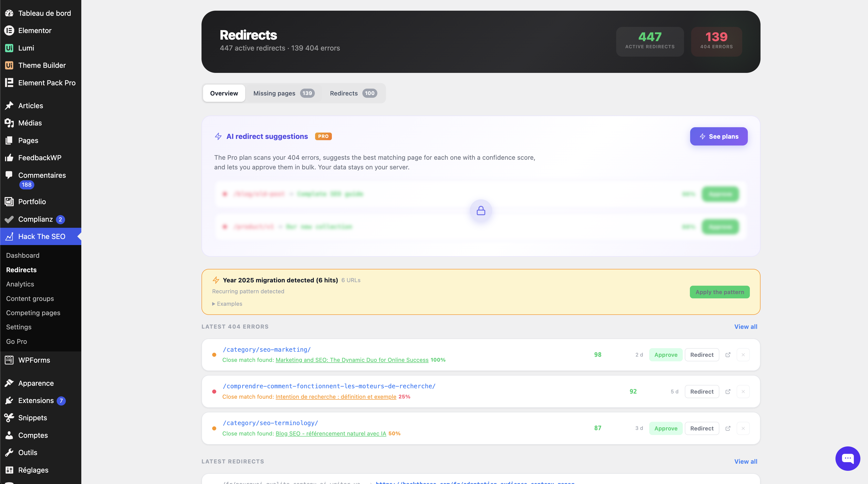
Task: Open Redirects submenu item
Action: coord(21,270)
